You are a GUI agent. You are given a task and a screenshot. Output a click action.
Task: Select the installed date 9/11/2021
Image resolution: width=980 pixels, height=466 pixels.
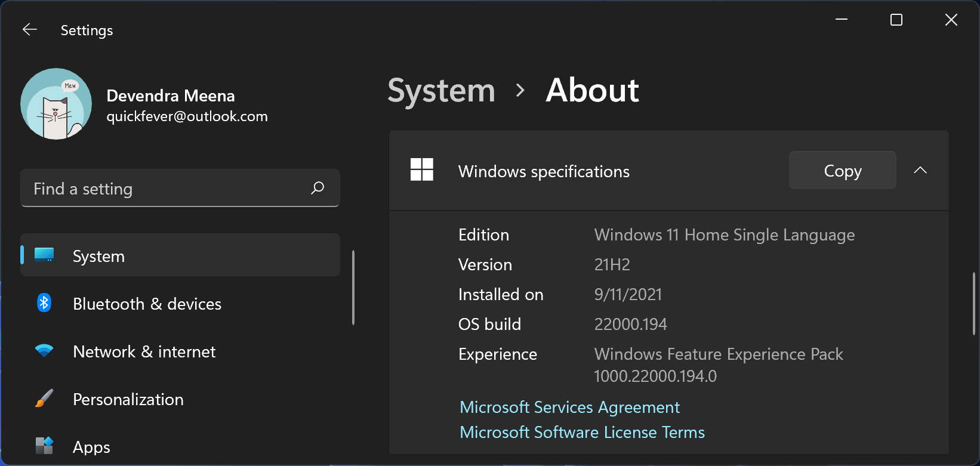[x=628, y=295]
